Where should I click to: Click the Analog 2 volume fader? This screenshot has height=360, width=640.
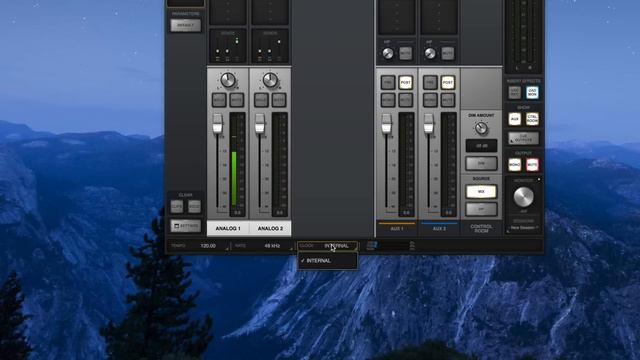(x=260, y=124)
